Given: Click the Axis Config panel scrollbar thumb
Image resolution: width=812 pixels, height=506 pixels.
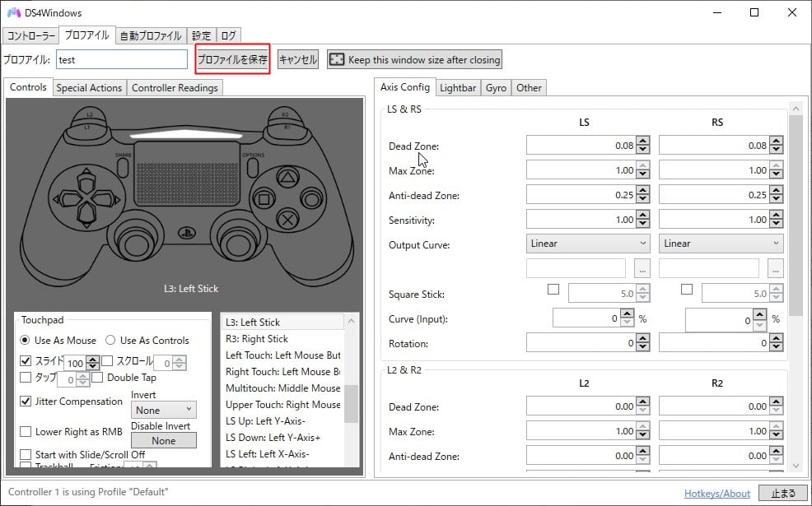Looking at the screenshot, I should 796,215.
